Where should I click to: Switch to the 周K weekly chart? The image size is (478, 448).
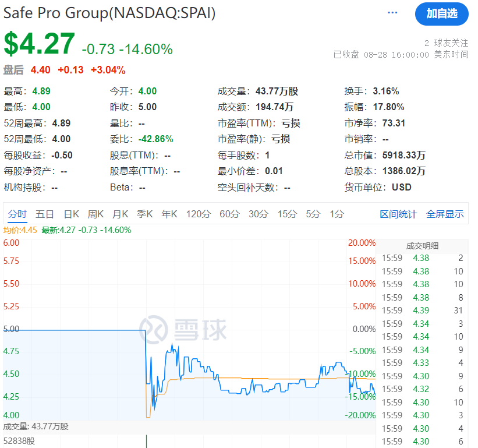coord(95,214)
